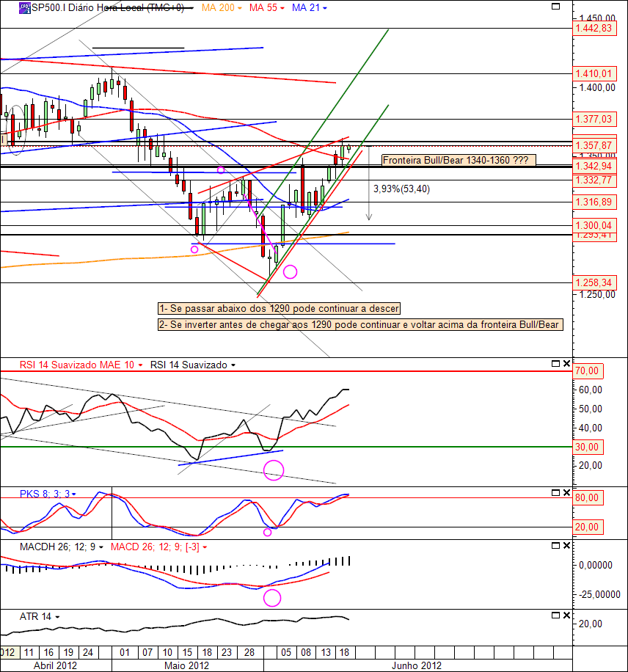Screen dimensions: 628x672
Task: Click the PKS 20,00 level label
Action: point(588,527)
